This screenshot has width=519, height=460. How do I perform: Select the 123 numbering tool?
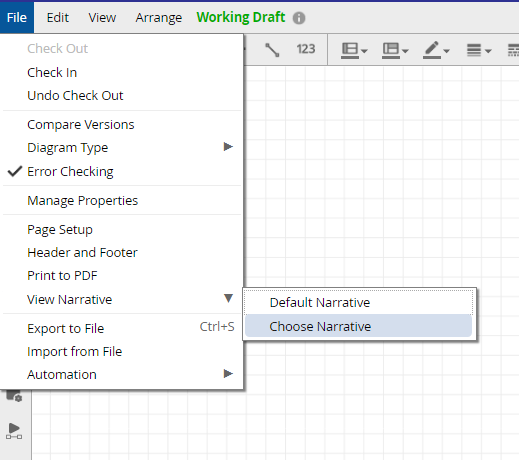coord(306,49)
